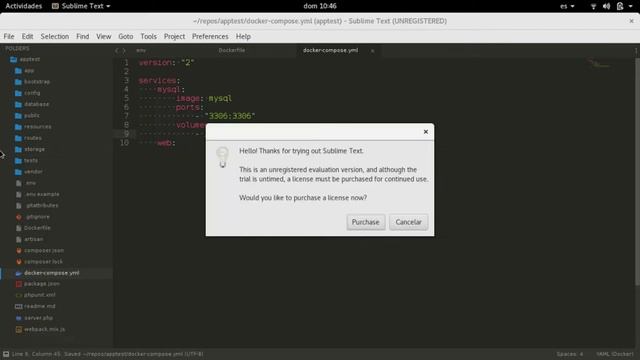Image resolution: width=640 pixels, height=360 pixels.
Task: Collapse the apptest root folder
Action: tap(25, 59)
